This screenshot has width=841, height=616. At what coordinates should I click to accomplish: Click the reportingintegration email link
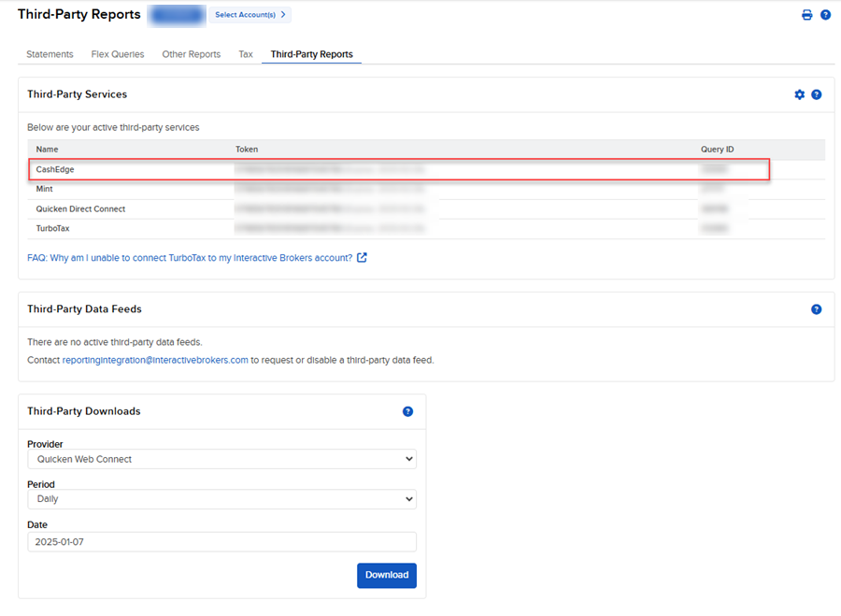tap(155, 360)
